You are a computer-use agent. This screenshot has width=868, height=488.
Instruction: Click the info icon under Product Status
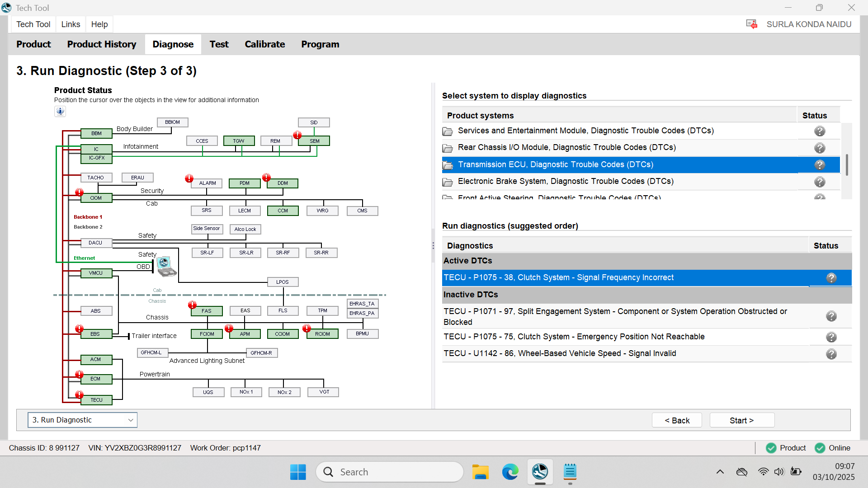(60, 111)
